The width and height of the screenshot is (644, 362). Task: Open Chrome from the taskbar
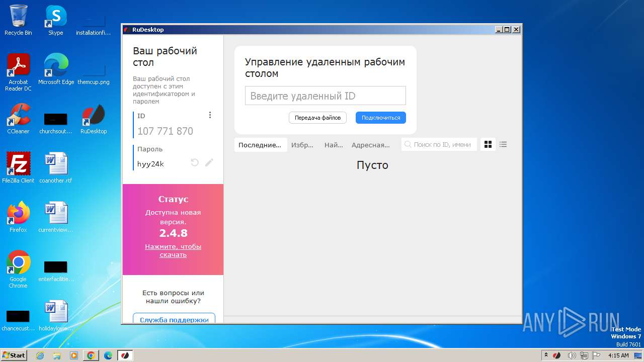click(x=91, y=355)
